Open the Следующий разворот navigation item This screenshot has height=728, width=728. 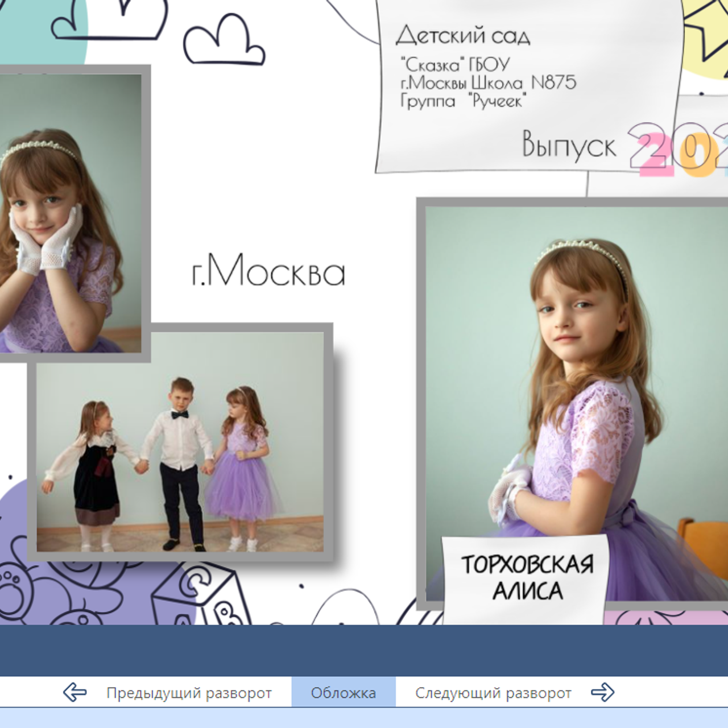pos(494,693)
